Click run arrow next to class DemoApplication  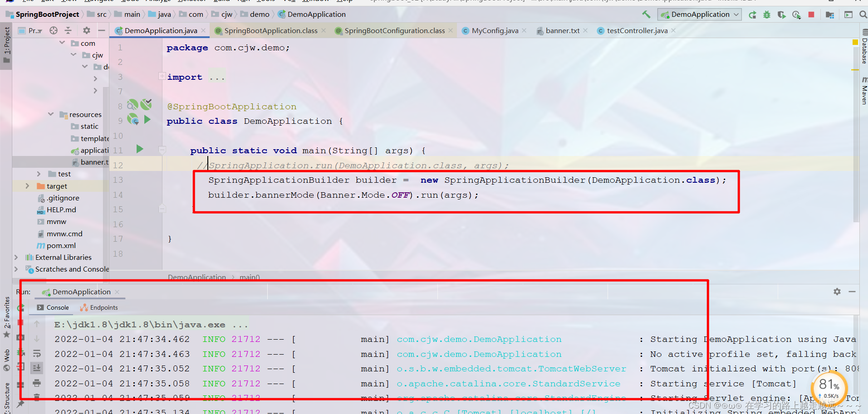coord(147,120)
